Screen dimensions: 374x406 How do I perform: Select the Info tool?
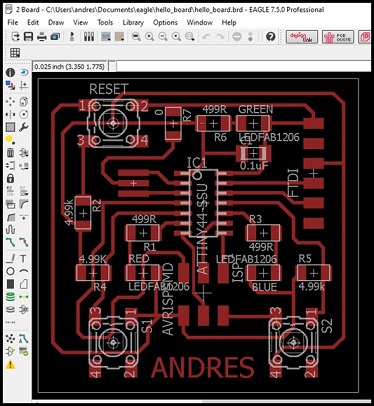[10, 72]
